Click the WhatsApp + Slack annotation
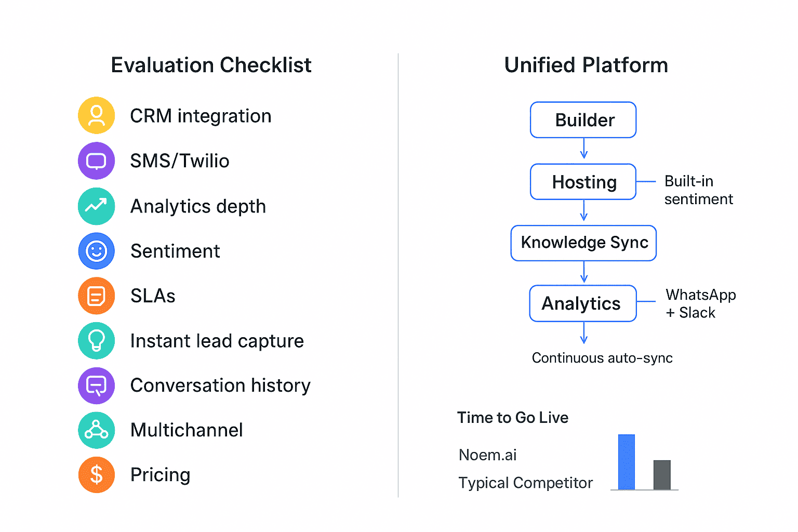The height and width of the screenshot is (532, 798). (x=700, y=303)
